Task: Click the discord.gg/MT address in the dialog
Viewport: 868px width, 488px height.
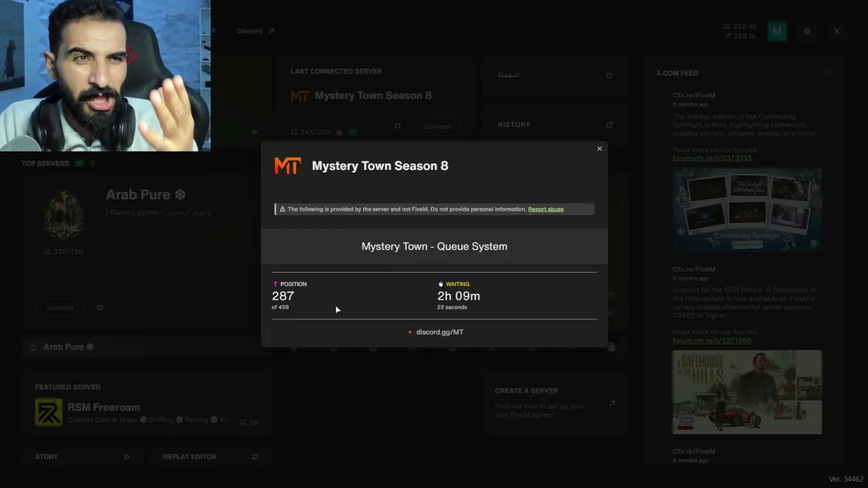Action: pyautogui.click(x=439, y=332)
